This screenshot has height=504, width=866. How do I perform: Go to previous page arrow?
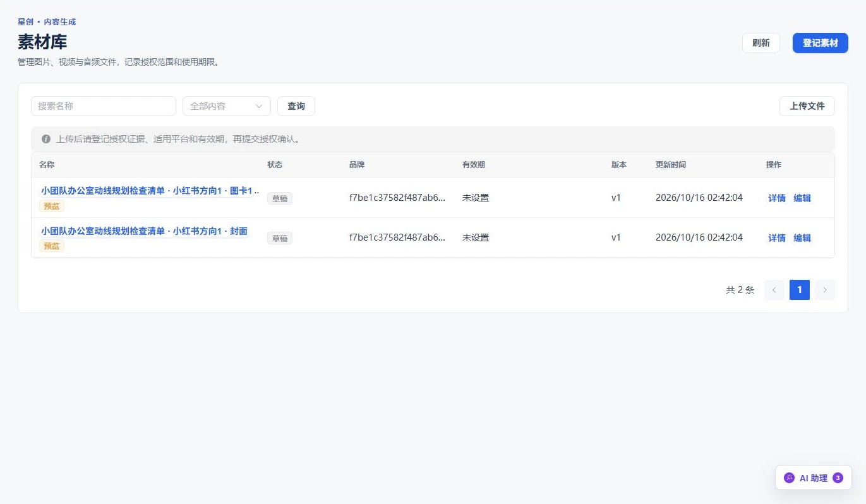pyautogui.click(x=774, y=290)
